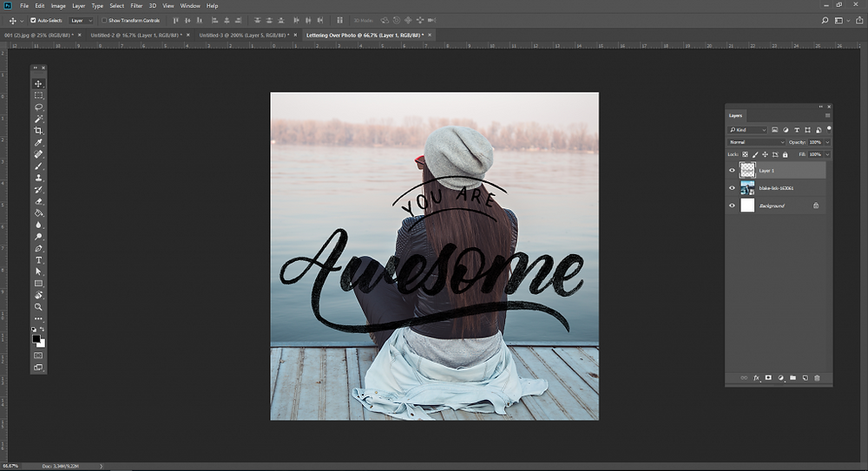Screen dimensions: 868x471
Task: Select the Blur tool
Action: pyautogui.click(x=38, y=225)
